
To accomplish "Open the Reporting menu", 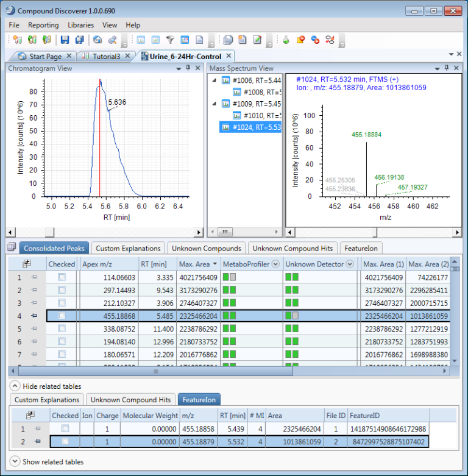I will (43, 25).
